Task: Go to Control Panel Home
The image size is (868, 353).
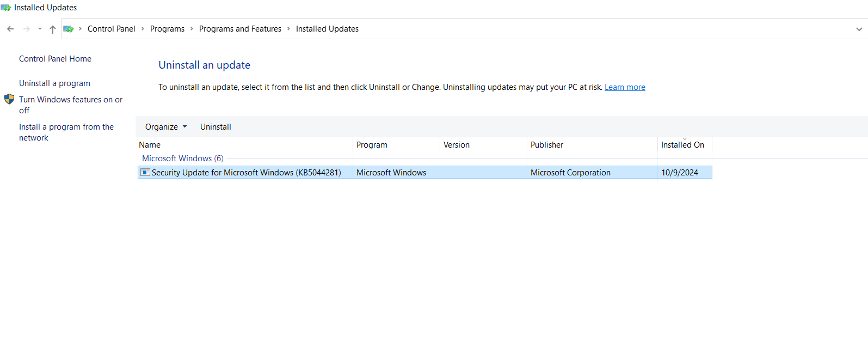Action: coord(55,59)
